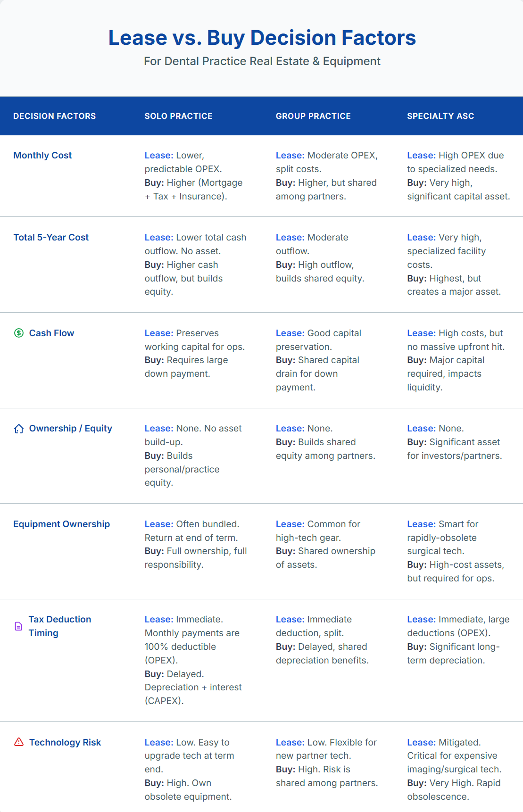Click Solo Practice Monthly Cost cell text
Image resolution: width=523 pixels, height=812 pixels.
[x=193, y=176]
